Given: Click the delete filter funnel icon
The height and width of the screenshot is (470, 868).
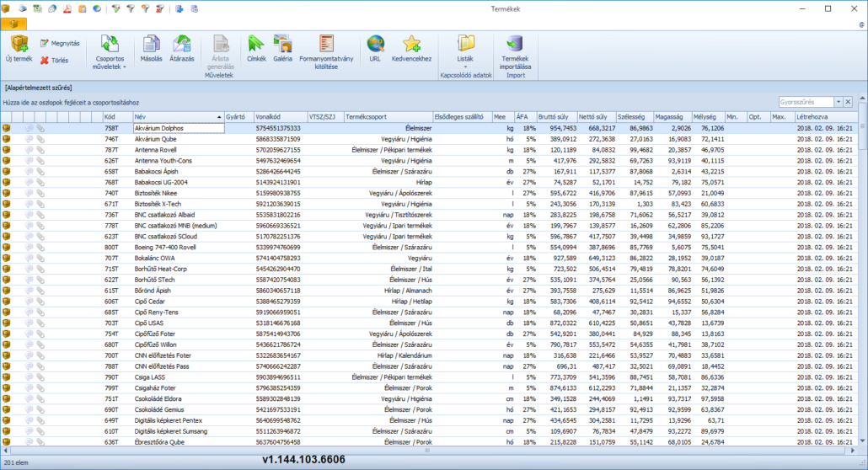Looking at the screenshot, I should pyautogui.click(x=160, y=9).
